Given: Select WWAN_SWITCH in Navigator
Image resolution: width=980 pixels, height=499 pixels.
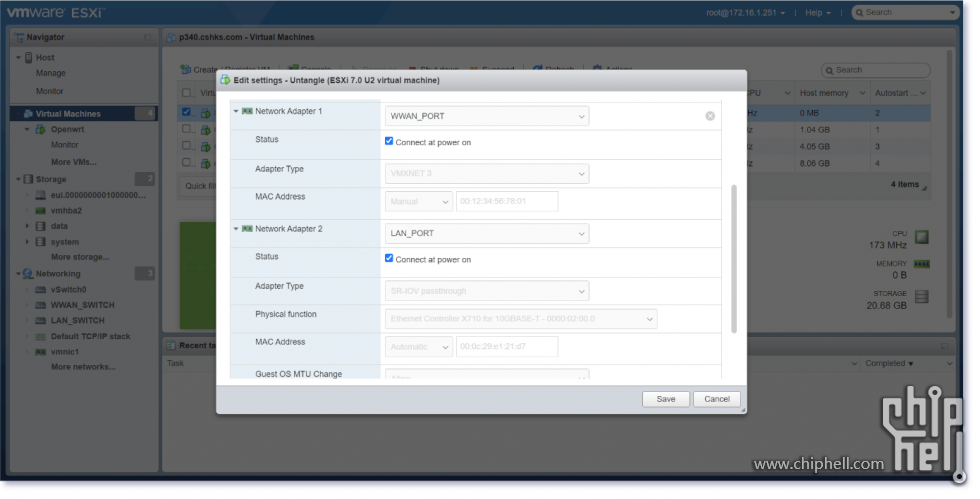Looking at the screenshot, I should click(82, 305).
